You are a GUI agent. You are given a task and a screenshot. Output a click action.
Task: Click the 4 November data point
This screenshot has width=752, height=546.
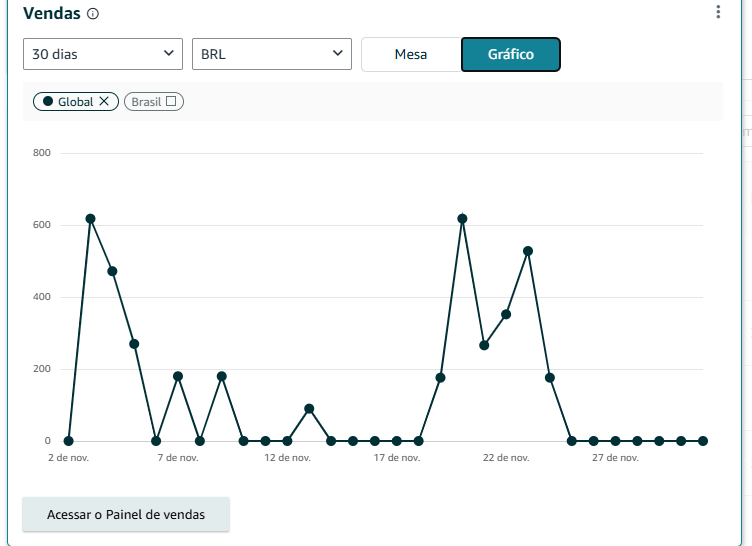coord(112,271)
